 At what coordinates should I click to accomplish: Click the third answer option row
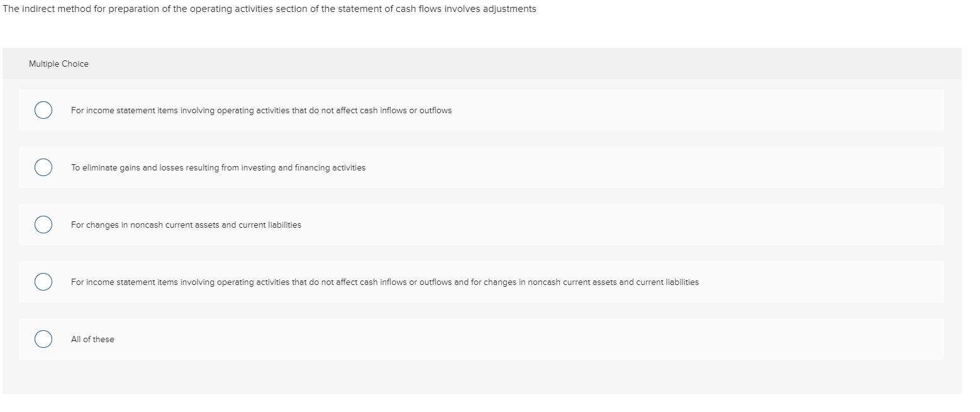point(482,225)
